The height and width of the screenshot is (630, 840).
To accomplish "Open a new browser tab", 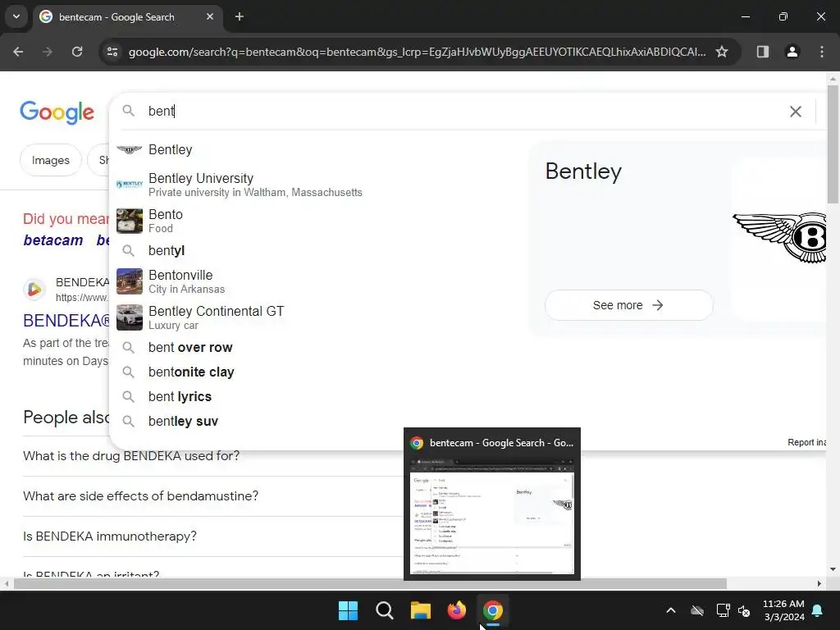I will click(x=240, y=16).
